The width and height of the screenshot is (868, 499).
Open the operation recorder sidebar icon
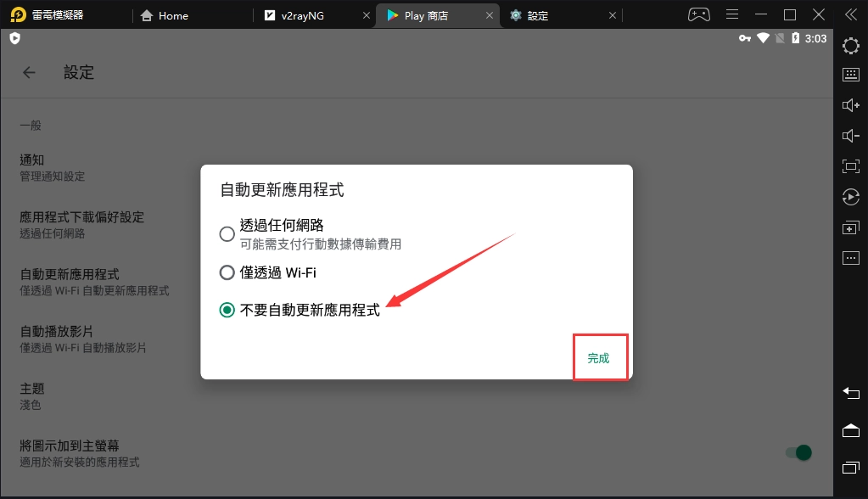click(851, 197)
